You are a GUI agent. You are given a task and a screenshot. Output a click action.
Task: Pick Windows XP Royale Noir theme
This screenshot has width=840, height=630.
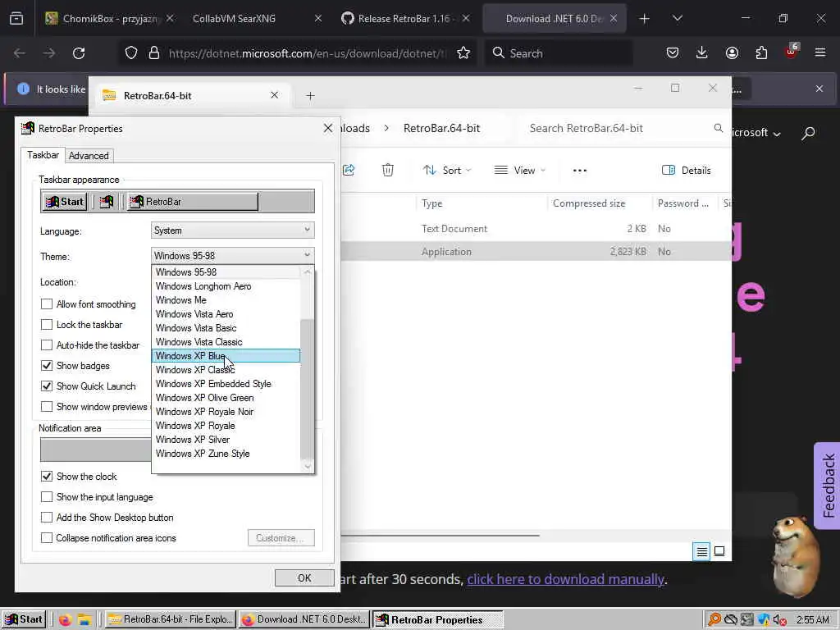pyautogui.click(x=226, y=412)
